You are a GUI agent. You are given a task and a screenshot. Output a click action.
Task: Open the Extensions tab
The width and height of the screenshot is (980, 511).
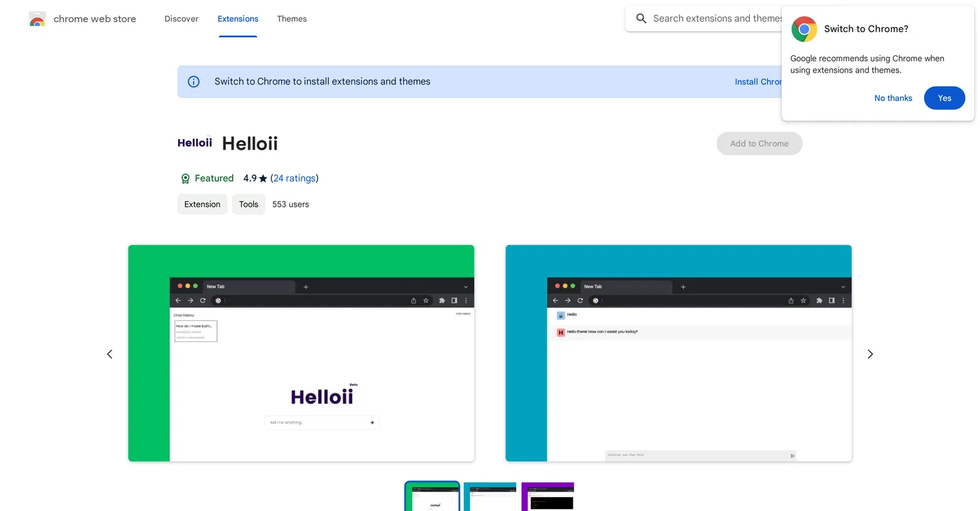[238, 19]
